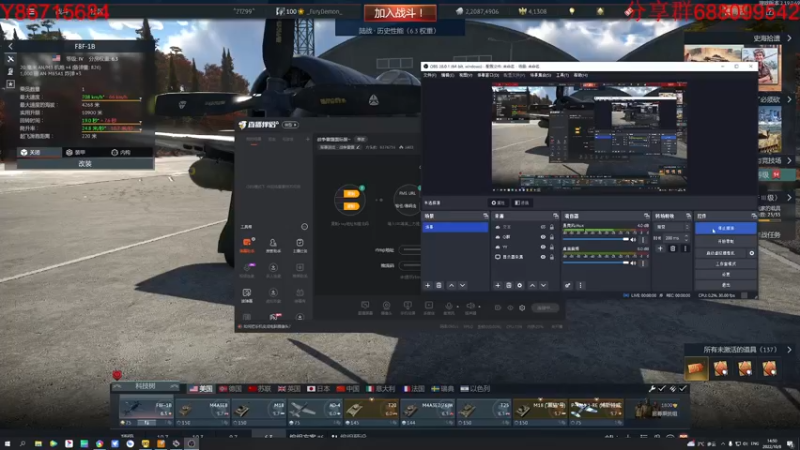Mute the first audio channel in OBS mixer
The height and width of the screenshot is (450, 800).
click(634, 239)
